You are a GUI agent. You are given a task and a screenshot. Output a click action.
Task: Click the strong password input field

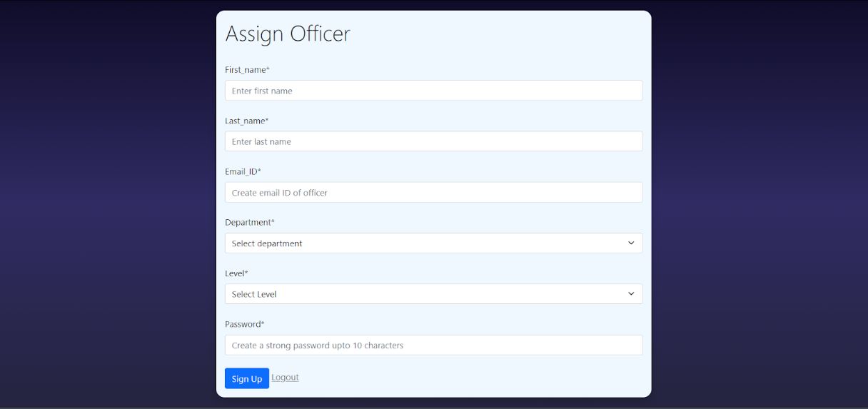[433, 345]
